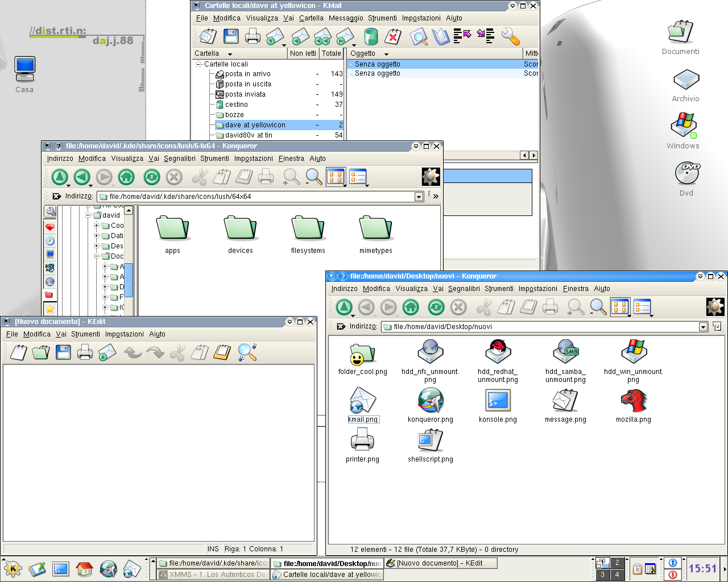Toggle the history clock tab in the Konqueror sidebar
The image size is (728, 582).
(x=50, y=241)
